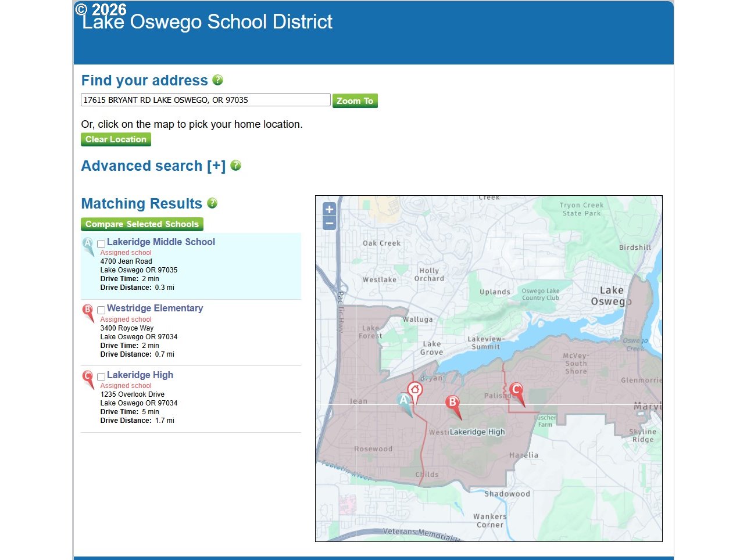Click the Clear Location button
Viewport: 747px width, 560px height.
coord(116,139)
